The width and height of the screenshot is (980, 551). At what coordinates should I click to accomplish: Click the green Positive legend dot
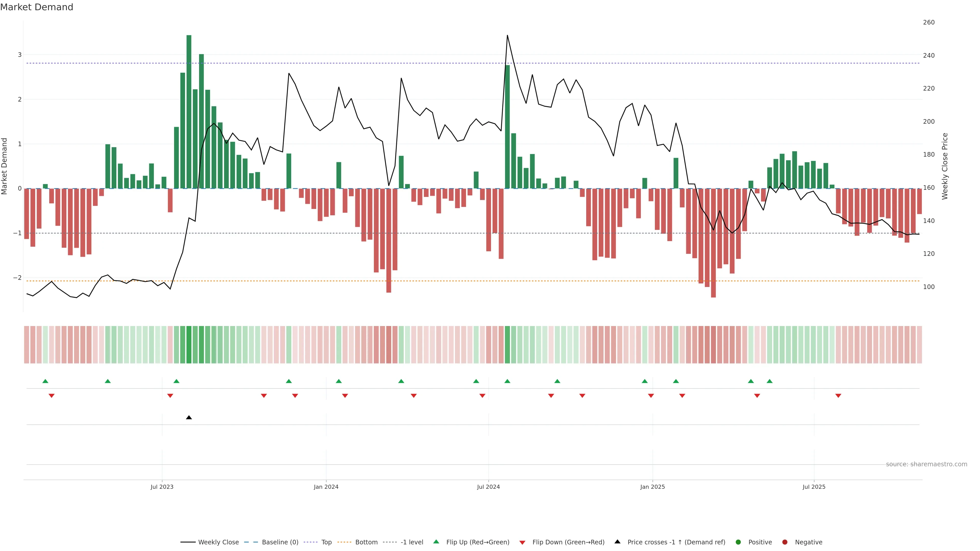[x=738, y=542]
